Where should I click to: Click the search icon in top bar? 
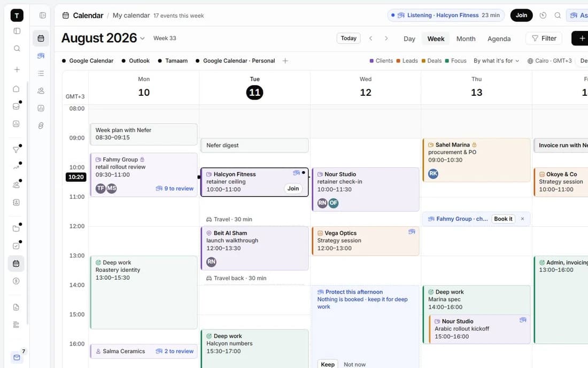click(x=558, y=16)
